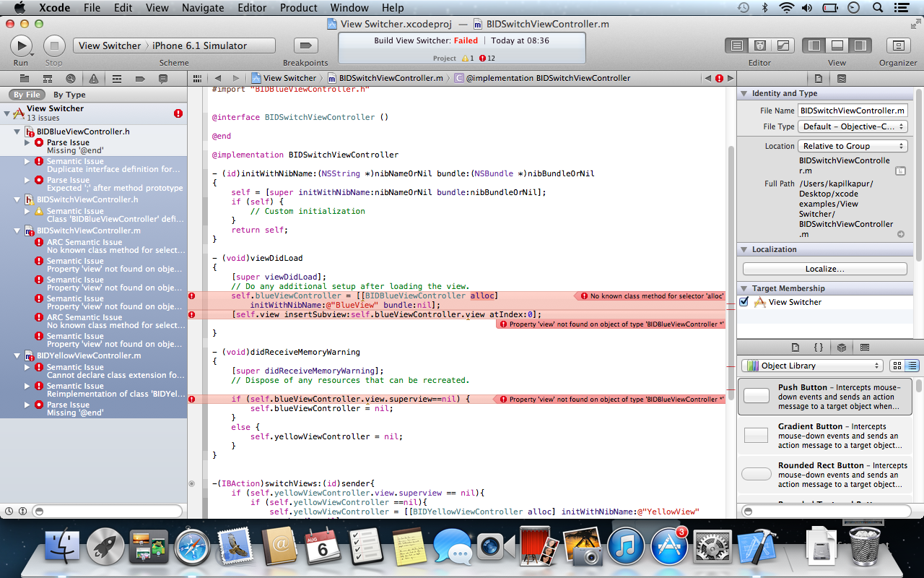Jump to previous issue in jump bar
Viewport: 924px width, 578px height.
click(707, 78)
